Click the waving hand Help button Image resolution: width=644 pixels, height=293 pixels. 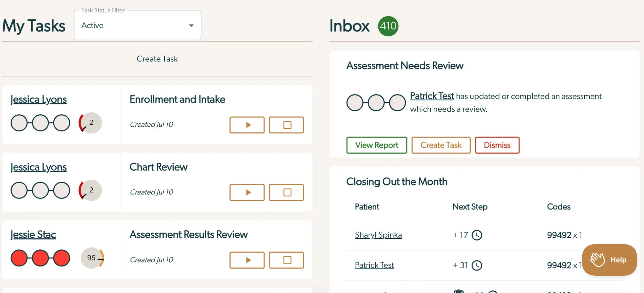pos(609,259)
